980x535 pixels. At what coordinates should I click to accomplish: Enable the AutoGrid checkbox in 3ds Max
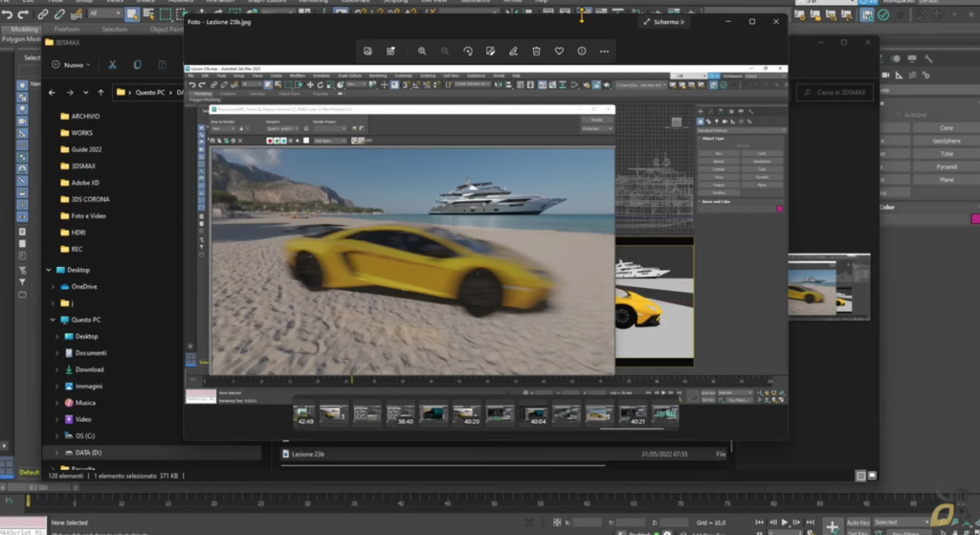(x=900, y=115)
